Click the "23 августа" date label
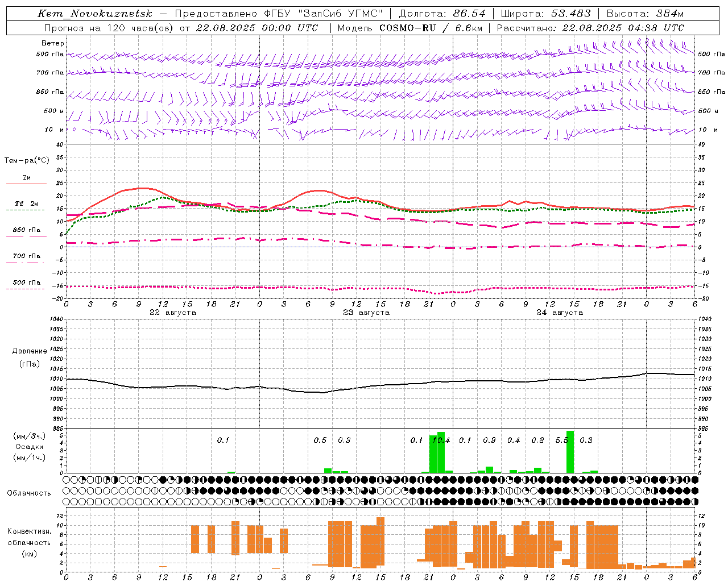Image resolution: width=728 pixels, height=582 pixels. tap(366, 313)
